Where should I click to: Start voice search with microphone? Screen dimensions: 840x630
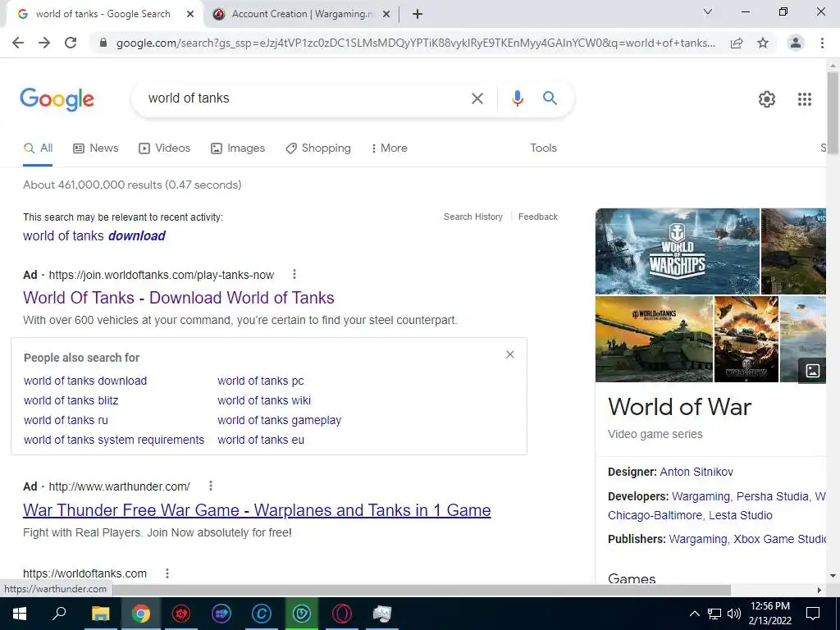(517, 98)
